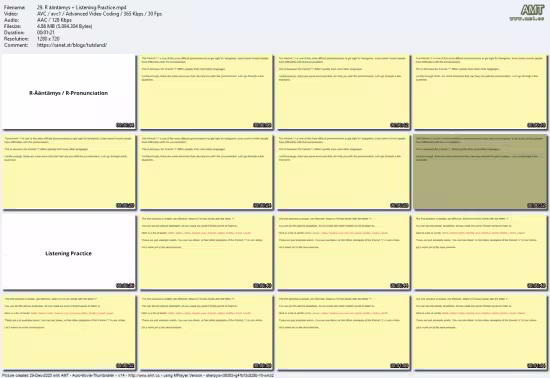Screen dimensions: 550x378
Task: Select the filesize value "4.86 MB"
Action: coord(46,26)
